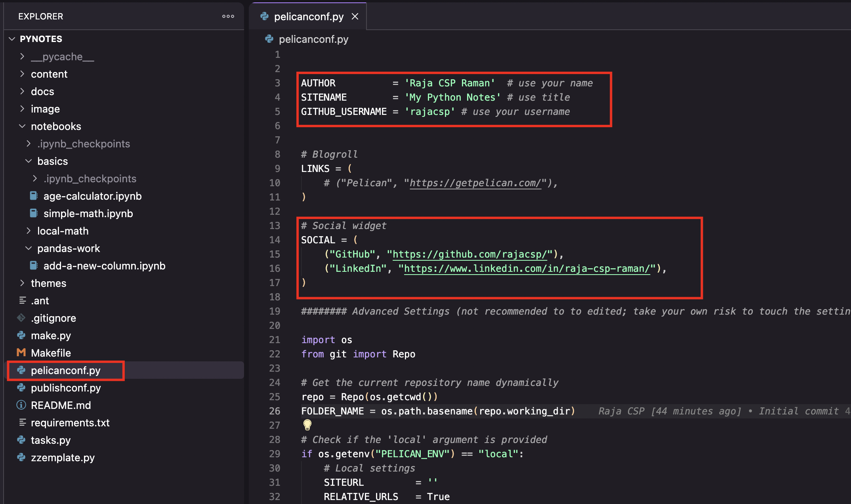
Task: Open the LinkedIn profile URL link
Action: pos(527,269)
